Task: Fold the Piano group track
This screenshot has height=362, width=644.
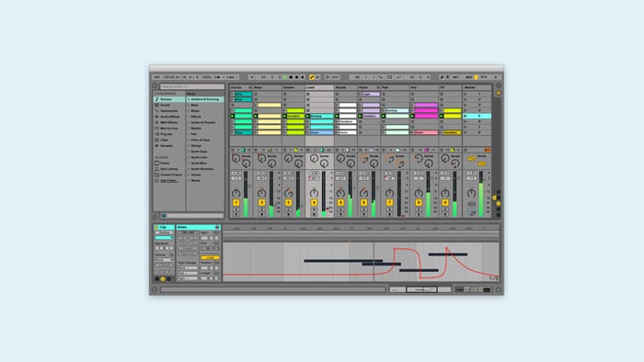Action: (x=378, y=87)
